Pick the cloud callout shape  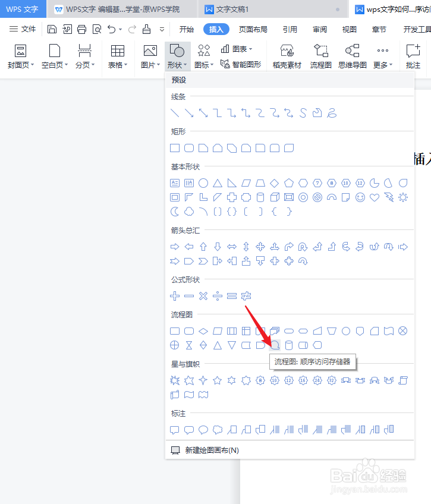pos(218,430)
